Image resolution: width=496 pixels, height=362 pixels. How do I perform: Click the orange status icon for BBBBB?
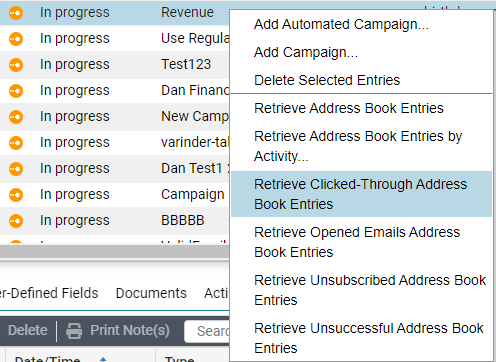click(16, 221)
